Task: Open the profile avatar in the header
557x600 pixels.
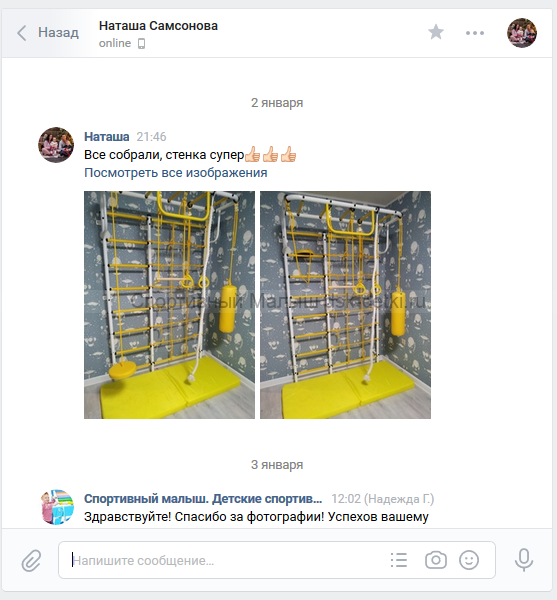Action: (x=522, y=33)
